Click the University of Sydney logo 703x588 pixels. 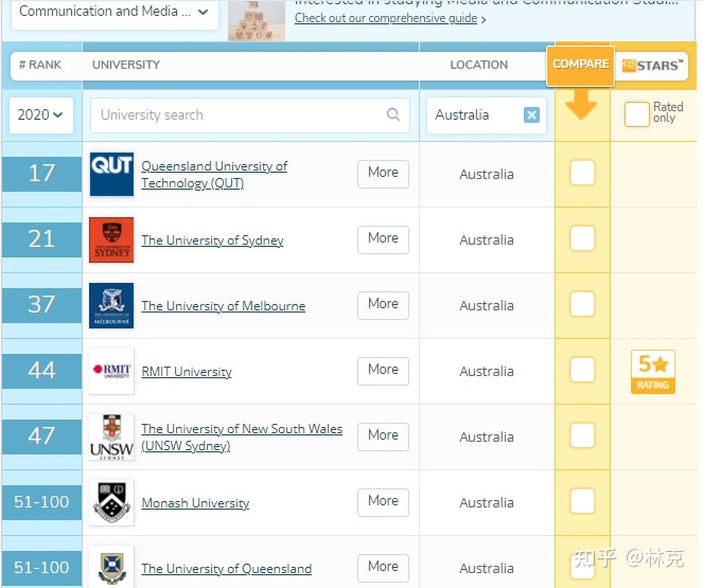click(111, 240)
